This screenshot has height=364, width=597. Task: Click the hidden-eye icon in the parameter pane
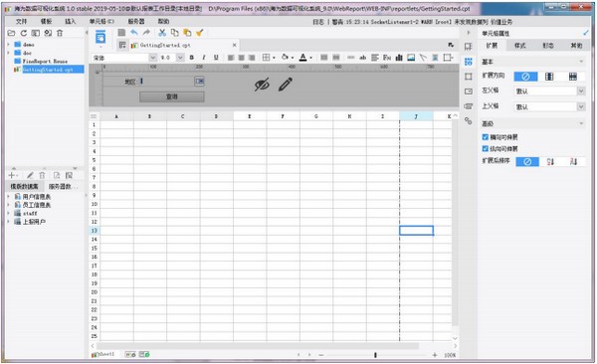262,85
